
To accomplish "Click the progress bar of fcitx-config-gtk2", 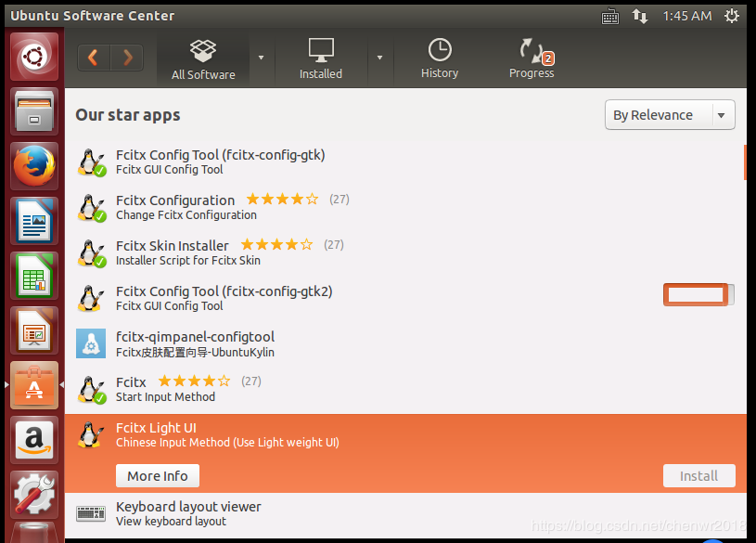I will coord(698,294).
